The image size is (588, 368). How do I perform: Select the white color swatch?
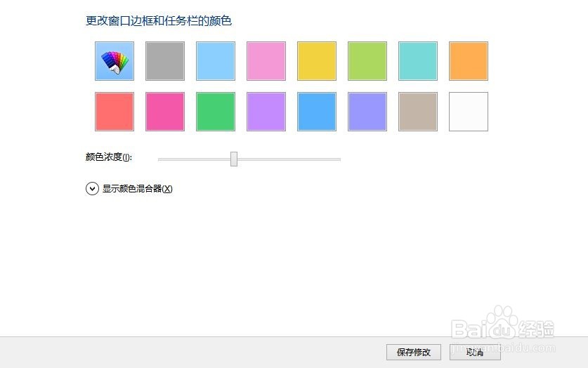point(469,112)
